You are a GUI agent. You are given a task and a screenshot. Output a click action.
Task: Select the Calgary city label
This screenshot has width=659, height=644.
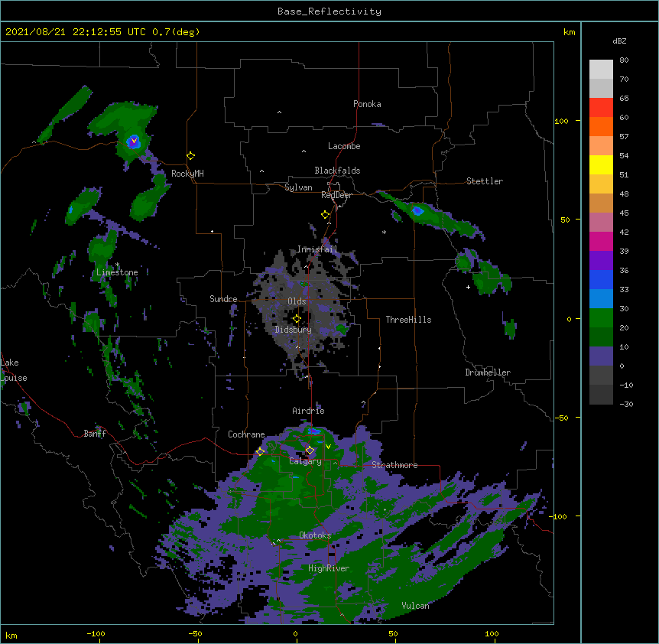pos(305,461)
